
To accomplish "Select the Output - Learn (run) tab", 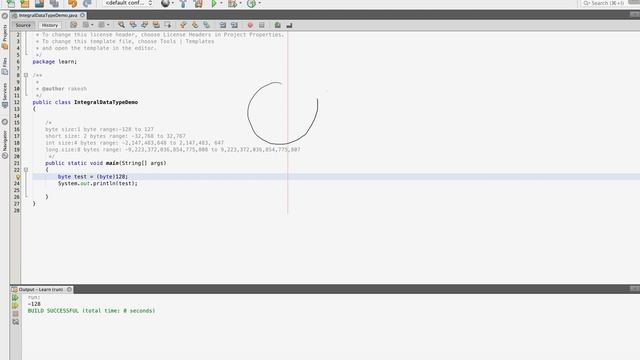I will coord(41,289).
